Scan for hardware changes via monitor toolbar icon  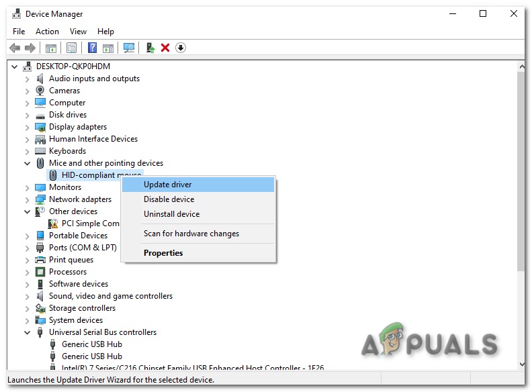coord(129,48)
